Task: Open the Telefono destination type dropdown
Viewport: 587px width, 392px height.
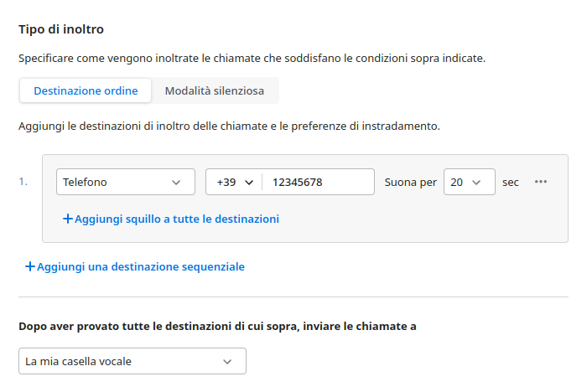Action: coord(125,182)
